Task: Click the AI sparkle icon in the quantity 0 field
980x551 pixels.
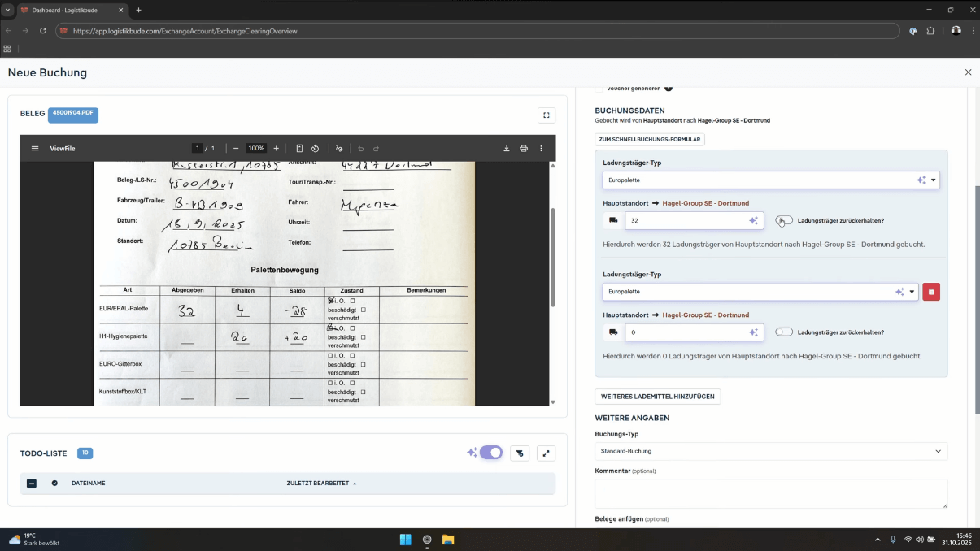Action: 754,332
